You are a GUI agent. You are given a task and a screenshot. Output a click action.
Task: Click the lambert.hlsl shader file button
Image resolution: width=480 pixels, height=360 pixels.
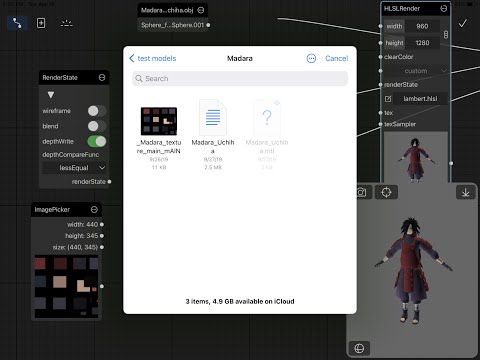420,99
